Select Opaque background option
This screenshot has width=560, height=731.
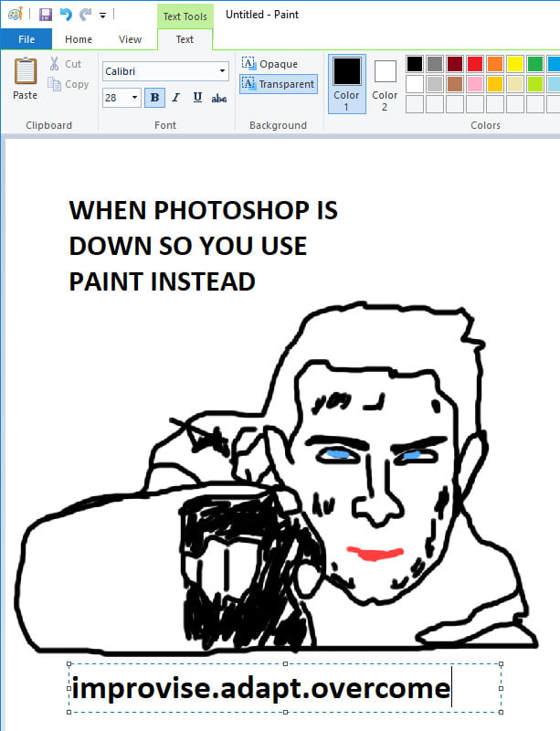tap(270, 64)
